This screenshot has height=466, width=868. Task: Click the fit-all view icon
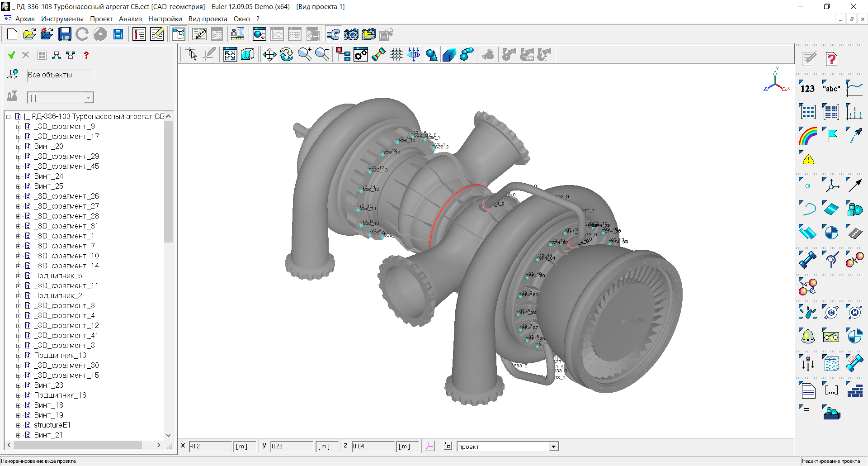pos(230,55)
